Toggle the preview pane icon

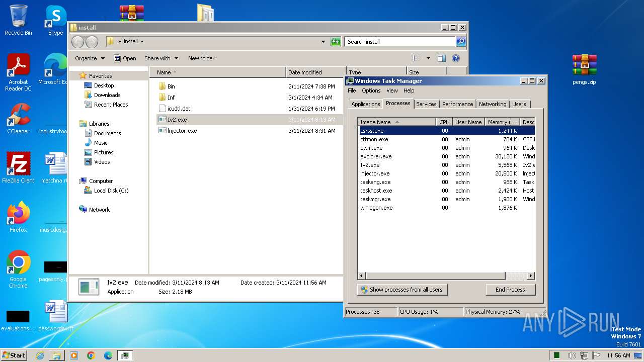pos(441,58)
